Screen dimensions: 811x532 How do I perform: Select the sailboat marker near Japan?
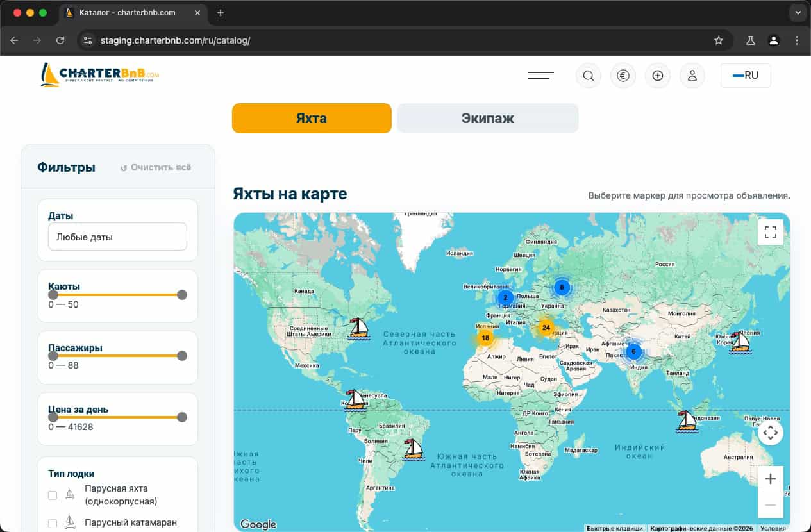click(x=740, y=342)
